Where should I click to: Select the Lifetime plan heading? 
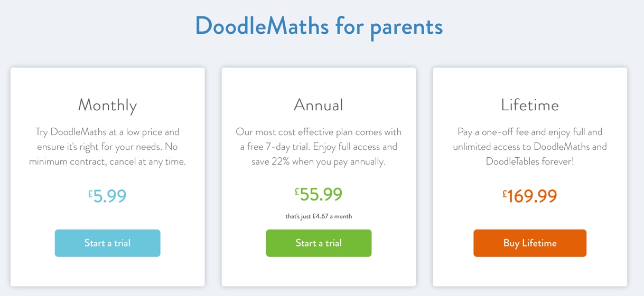click(x=530, y=104)
